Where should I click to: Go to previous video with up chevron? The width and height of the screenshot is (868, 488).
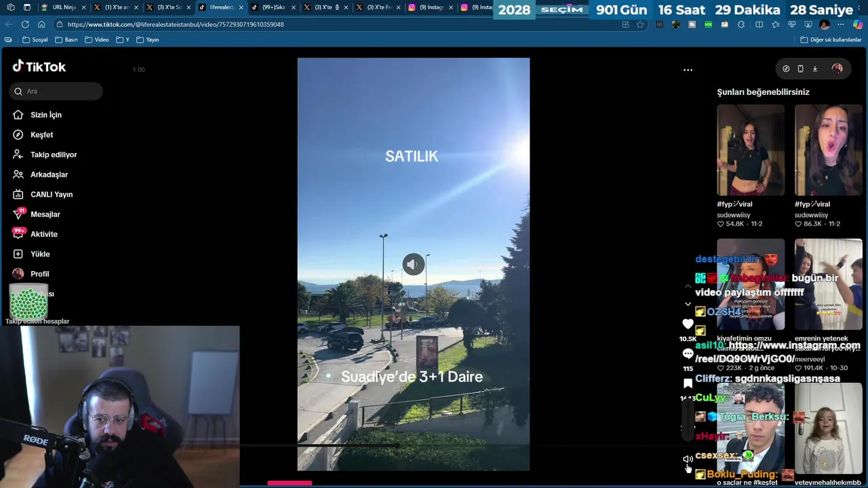click(x=688, y=287)
